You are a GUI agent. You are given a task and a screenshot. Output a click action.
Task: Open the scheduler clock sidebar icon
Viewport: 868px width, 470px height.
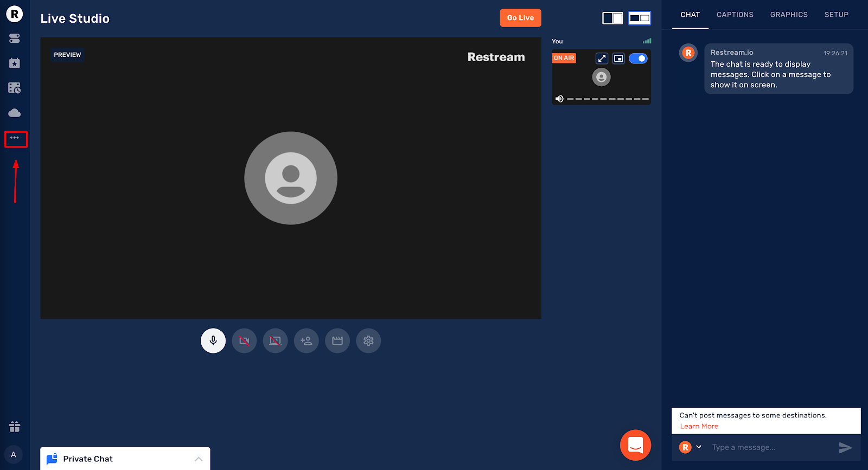click(x=15, y=88)
